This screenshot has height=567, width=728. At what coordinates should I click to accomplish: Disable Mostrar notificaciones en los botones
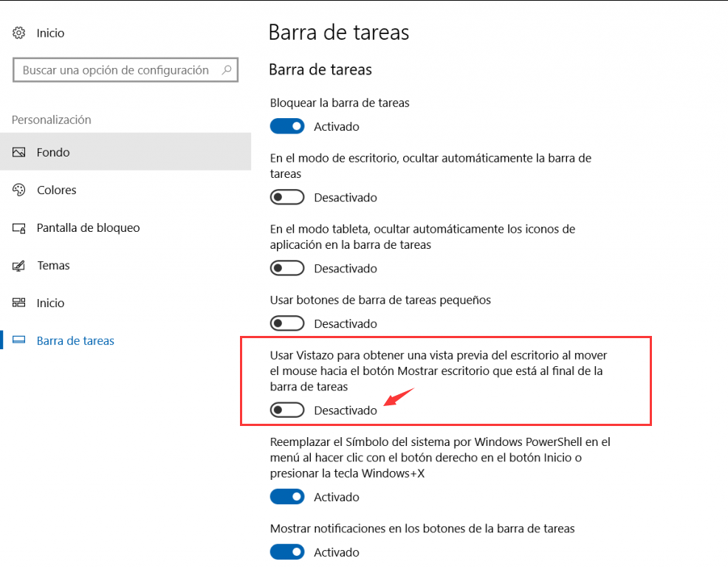point(287,551)
